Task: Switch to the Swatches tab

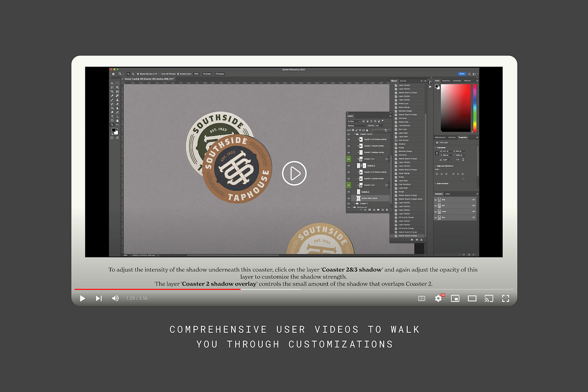Action: [x=446, y=80]
